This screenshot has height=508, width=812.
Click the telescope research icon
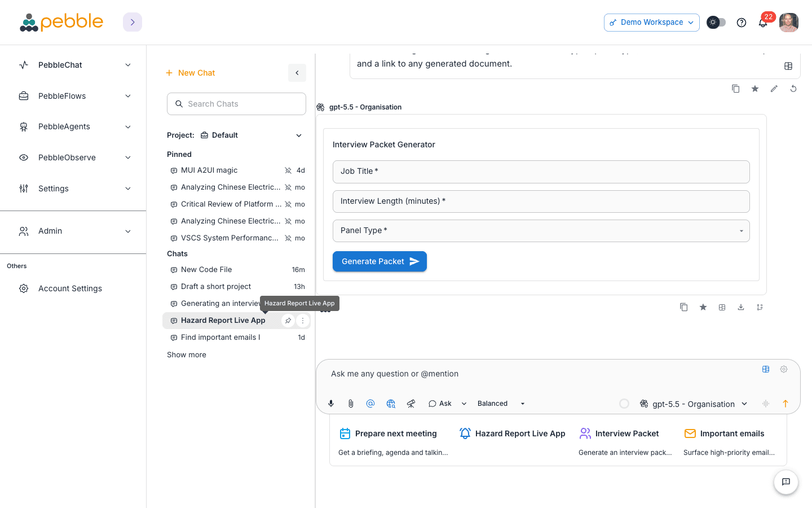pos(411,404)
